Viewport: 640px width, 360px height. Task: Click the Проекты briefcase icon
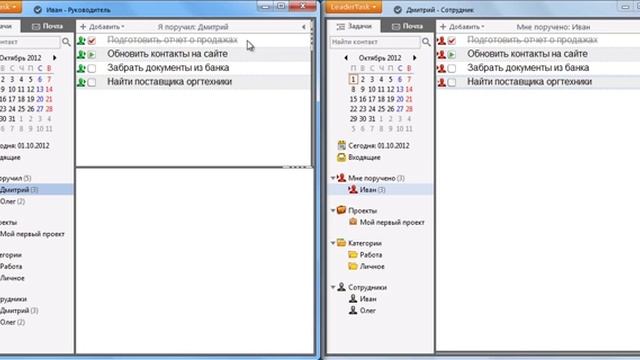[342, 210]
